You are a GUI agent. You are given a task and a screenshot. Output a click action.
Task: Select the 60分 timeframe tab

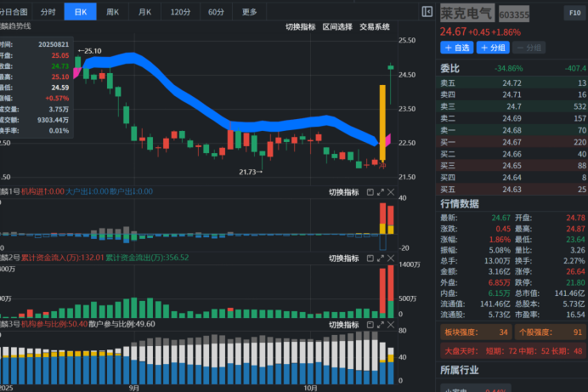point(216,12)
